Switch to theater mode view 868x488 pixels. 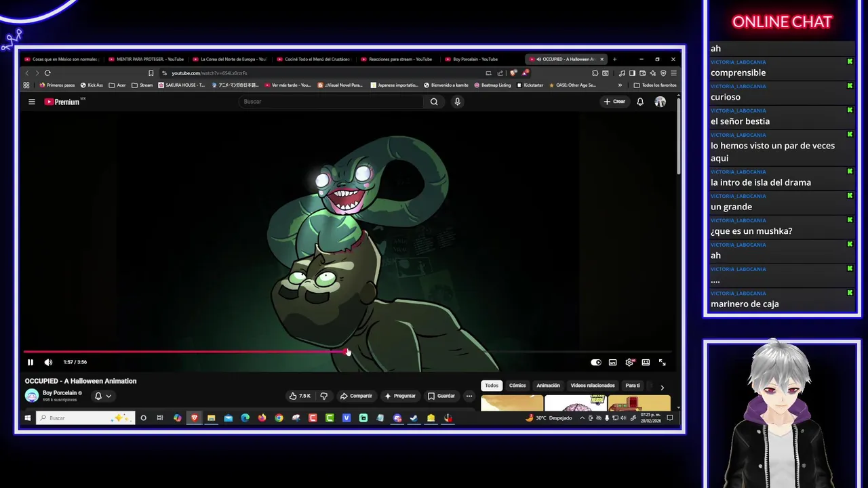646,362
